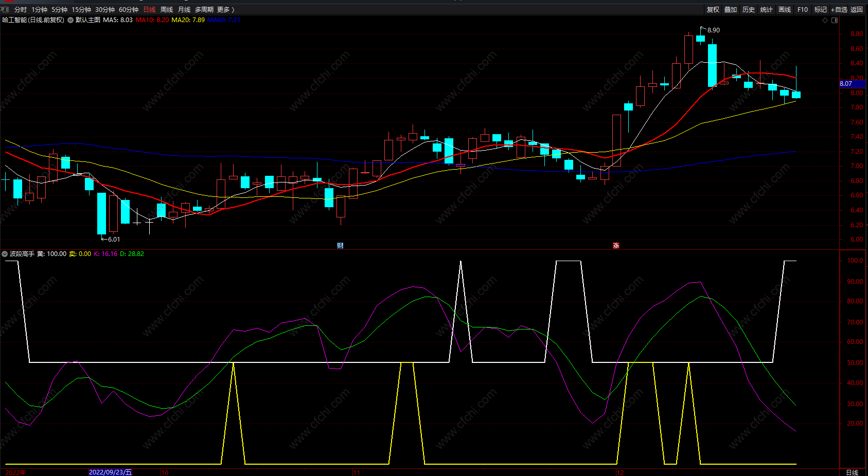The image size is (868, 476).
Task: Select the 60分钟 period tab
Action: point(129,10)
